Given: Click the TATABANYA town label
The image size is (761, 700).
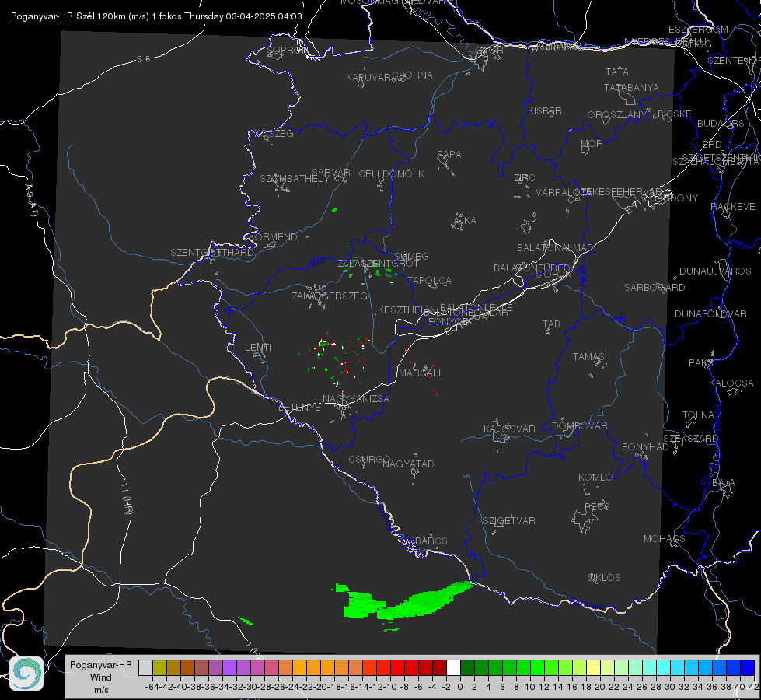Looking at the screenshot, I should click(631, 87).
